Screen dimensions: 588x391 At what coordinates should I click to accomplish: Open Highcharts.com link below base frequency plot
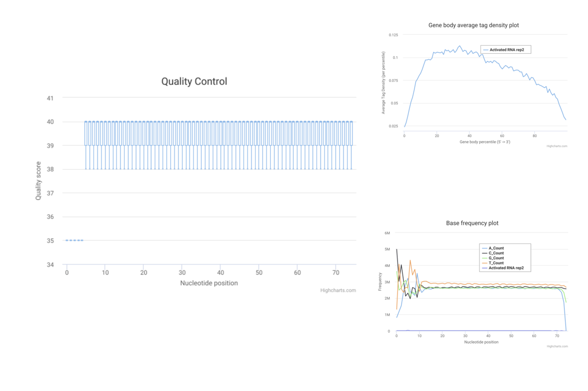(557, 346)
